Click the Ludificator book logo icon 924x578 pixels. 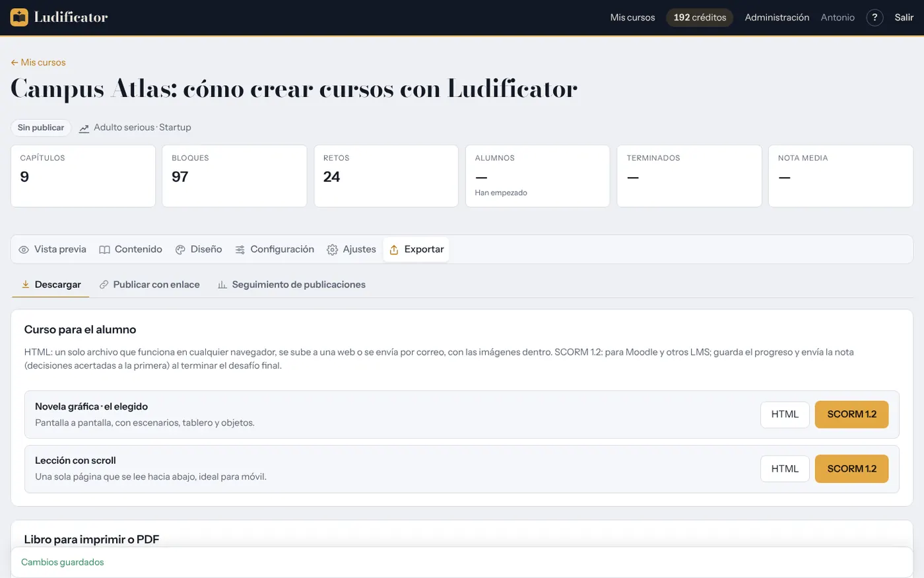click(x=19, y=17)
